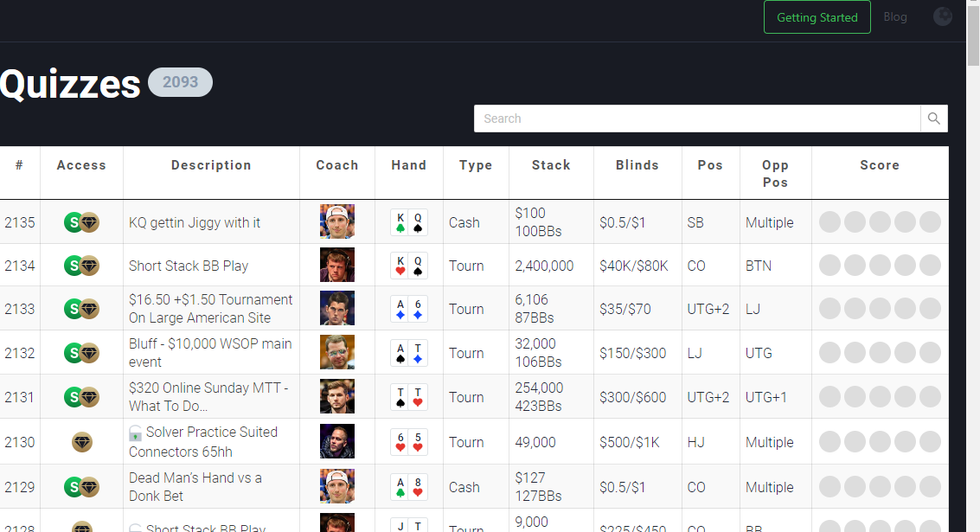Image resolution: width=980 pixels, height=532 pixels.
Task: Select quiz number 2135 cell
Action: point(19,222)
